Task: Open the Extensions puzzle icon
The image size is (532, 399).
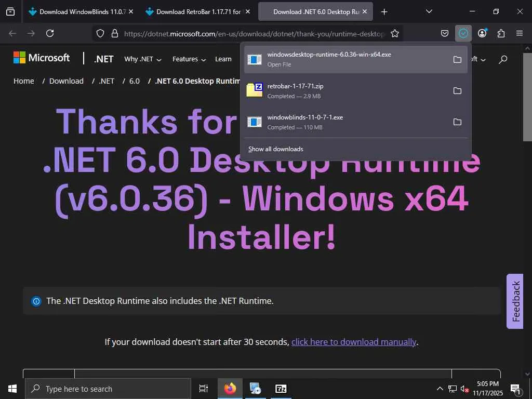Action: [x=501, y=33]
